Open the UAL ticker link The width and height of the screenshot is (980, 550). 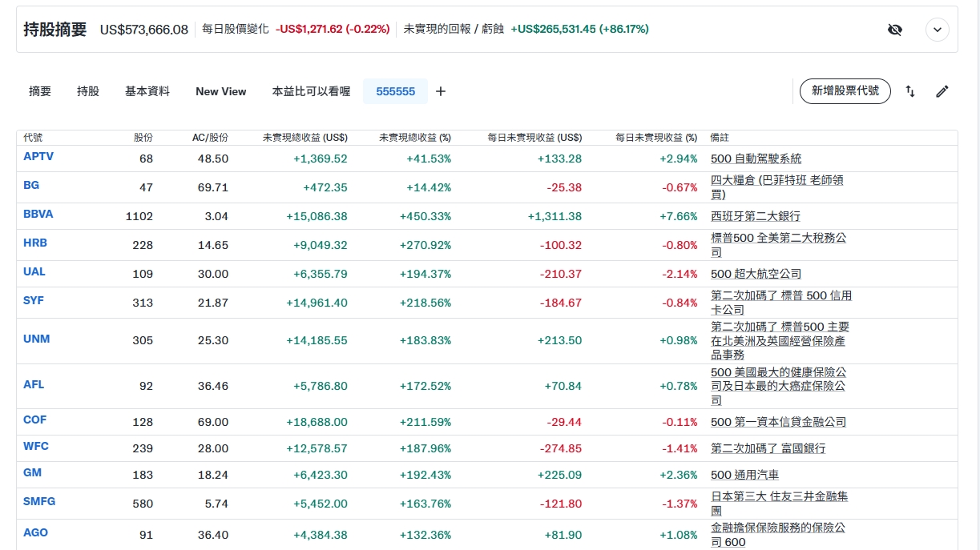(x=34, y=271)
